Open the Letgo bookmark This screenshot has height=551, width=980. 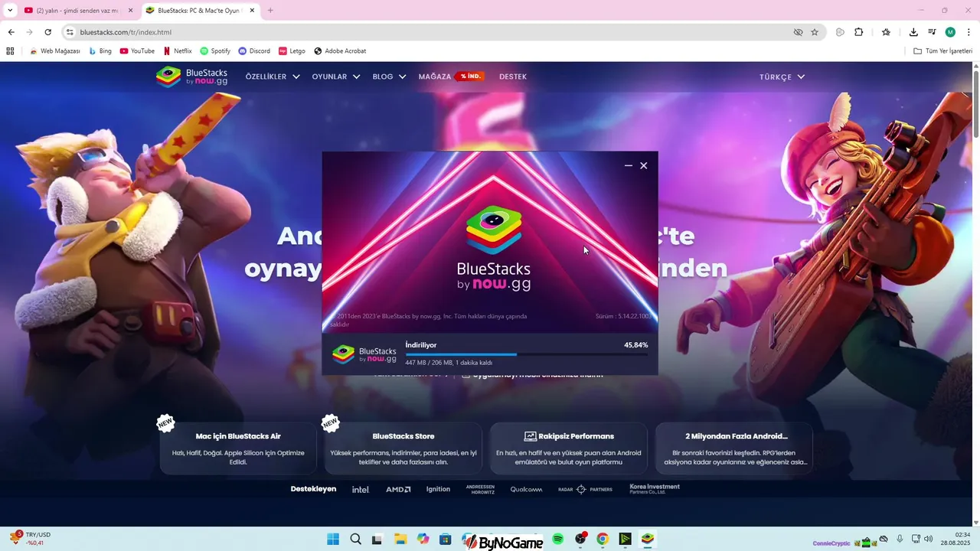pyautogui.click(x=292, y=51)
